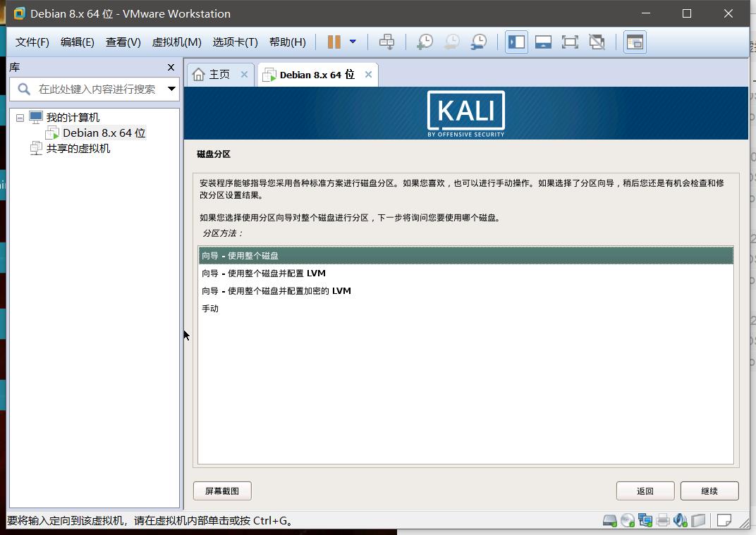
Task: Toggle the library sidebar view icon
Action: [x=516, y=42]
